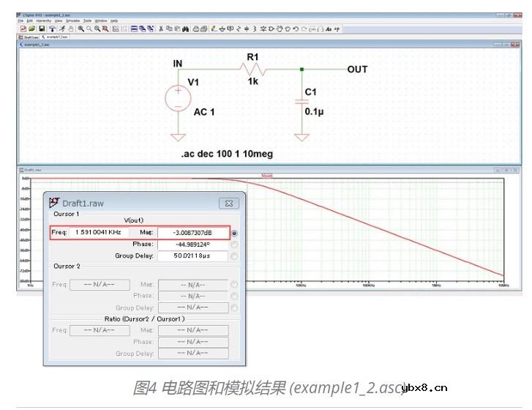
Task: Click the voltage source V1 symbol
Action: 178,98
